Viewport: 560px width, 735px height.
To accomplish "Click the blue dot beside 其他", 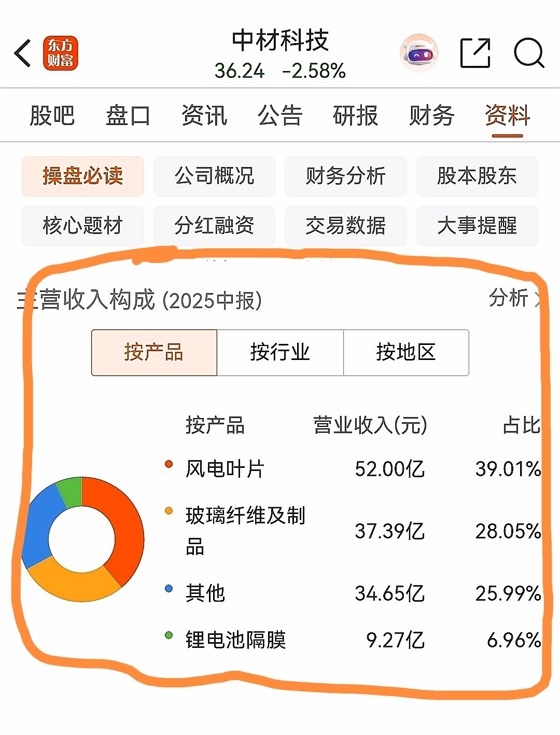I will click(x=169, y=589).
